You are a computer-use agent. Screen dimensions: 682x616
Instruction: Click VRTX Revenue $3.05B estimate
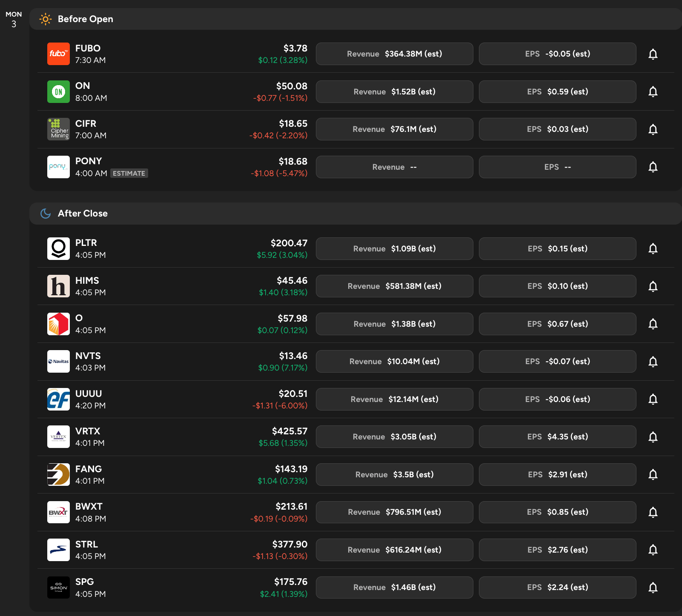coord(395,437)
